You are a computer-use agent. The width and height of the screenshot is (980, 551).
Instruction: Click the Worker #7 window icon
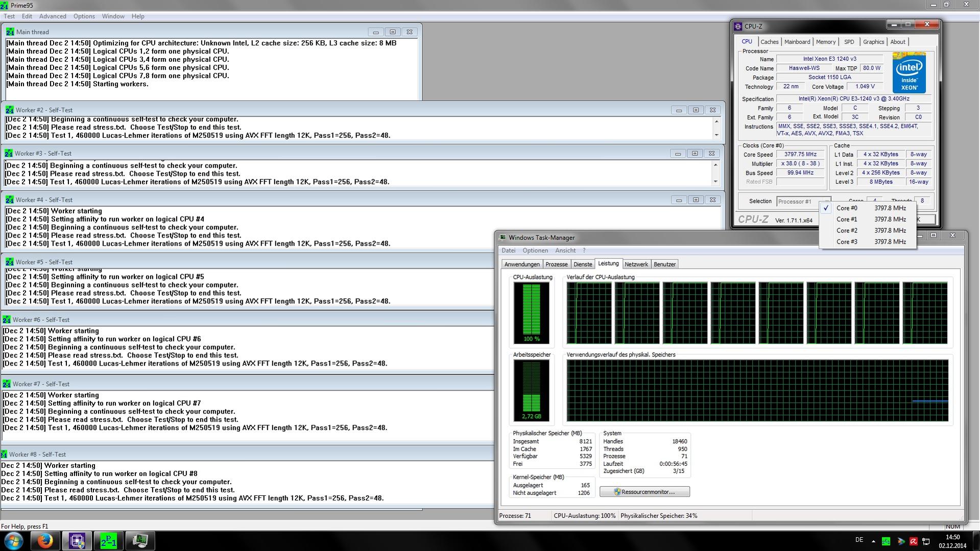pos(7,384)
